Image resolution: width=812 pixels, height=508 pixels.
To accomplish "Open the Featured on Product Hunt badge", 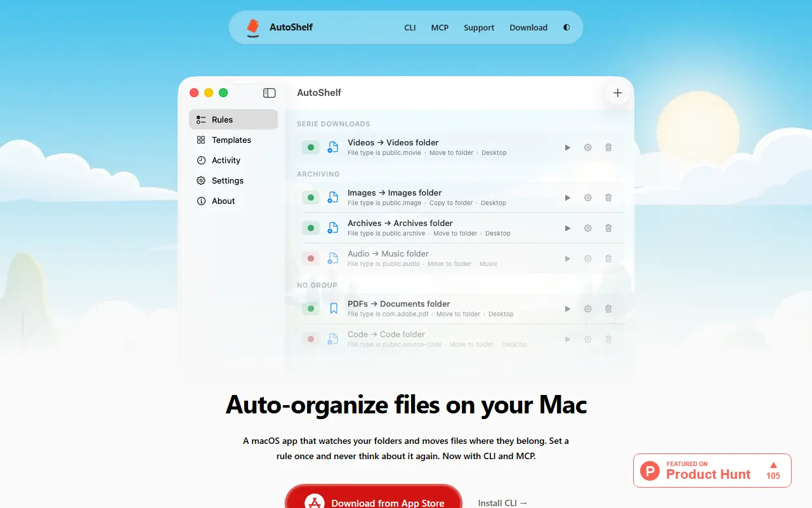I will (x=712, y=471).
